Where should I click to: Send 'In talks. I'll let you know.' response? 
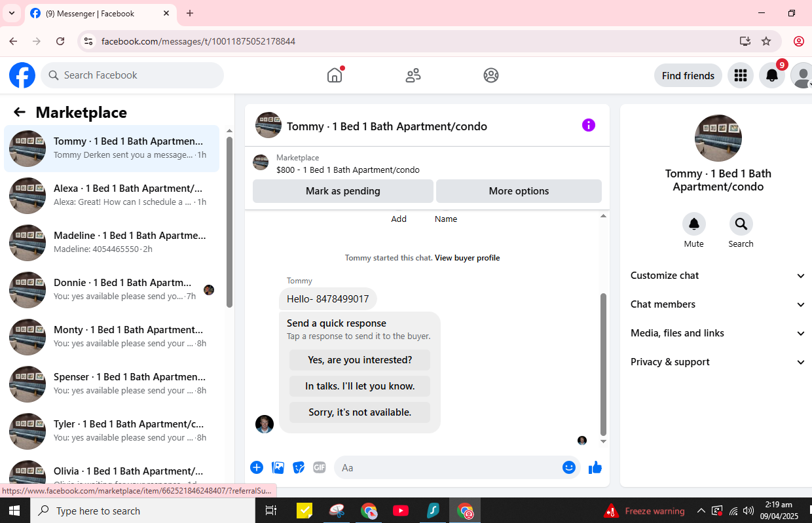[x=360, y=386]
